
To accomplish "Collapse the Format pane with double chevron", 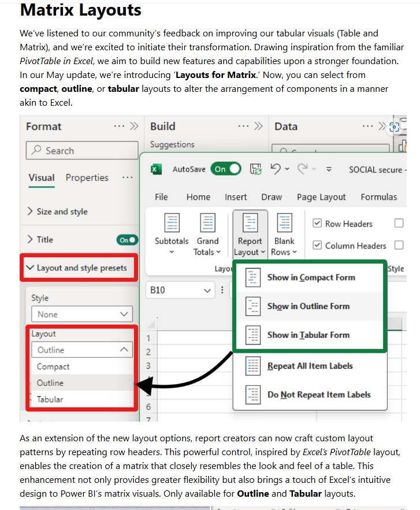I will [134, 126].
